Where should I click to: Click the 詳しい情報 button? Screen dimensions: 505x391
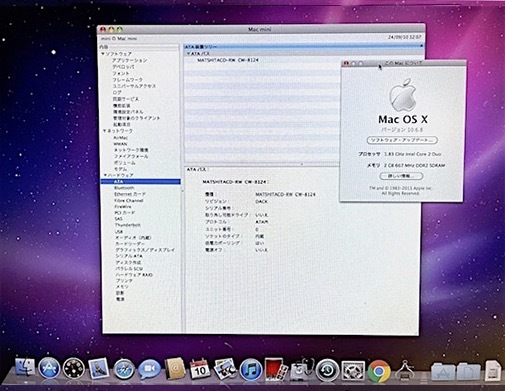pyautogui.click(x=401, y=176)
